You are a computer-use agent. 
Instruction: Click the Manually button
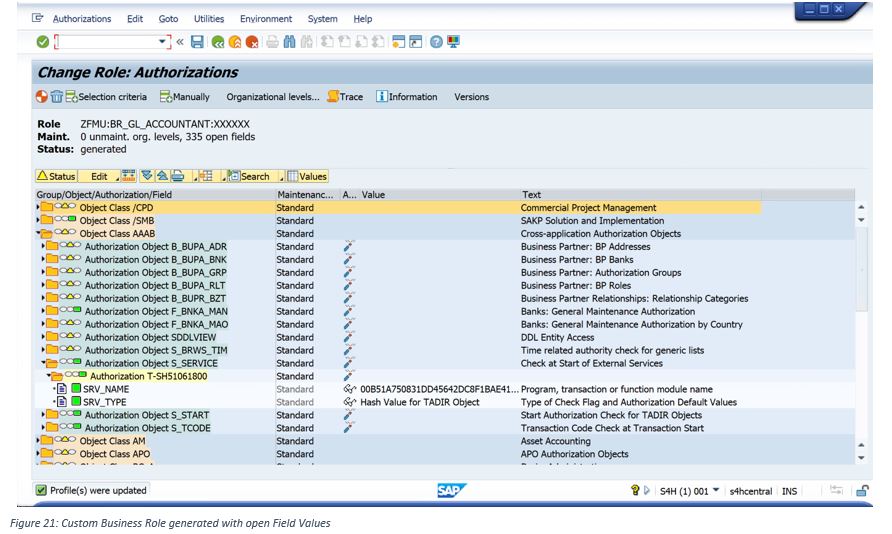[185, 97]
